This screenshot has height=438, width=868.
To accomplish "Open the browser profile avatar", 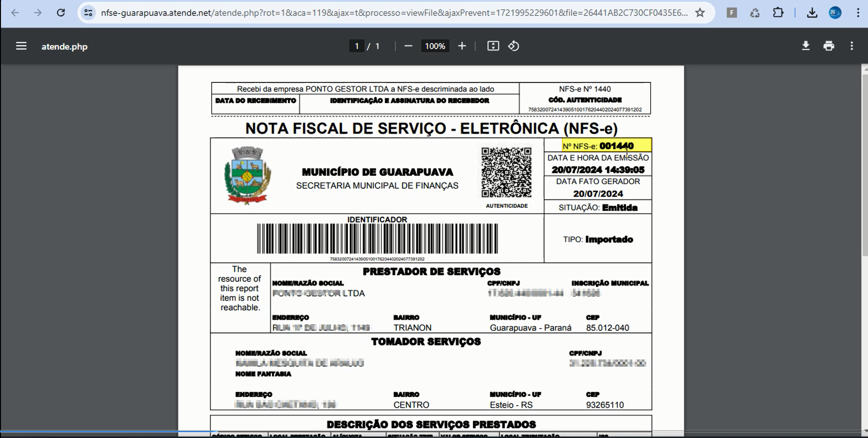I will point(835,13).
